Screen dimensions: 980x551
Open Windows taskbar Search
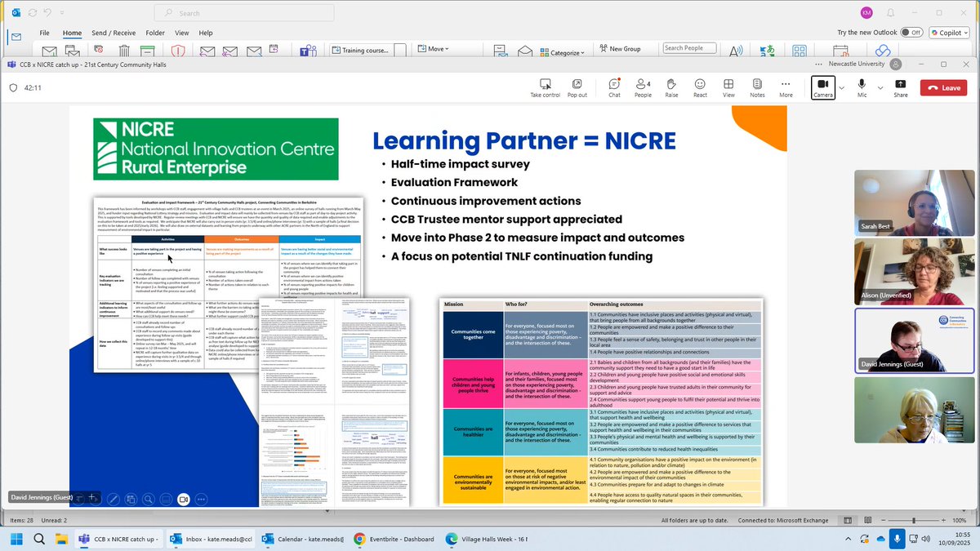click(x=39, y=539)
